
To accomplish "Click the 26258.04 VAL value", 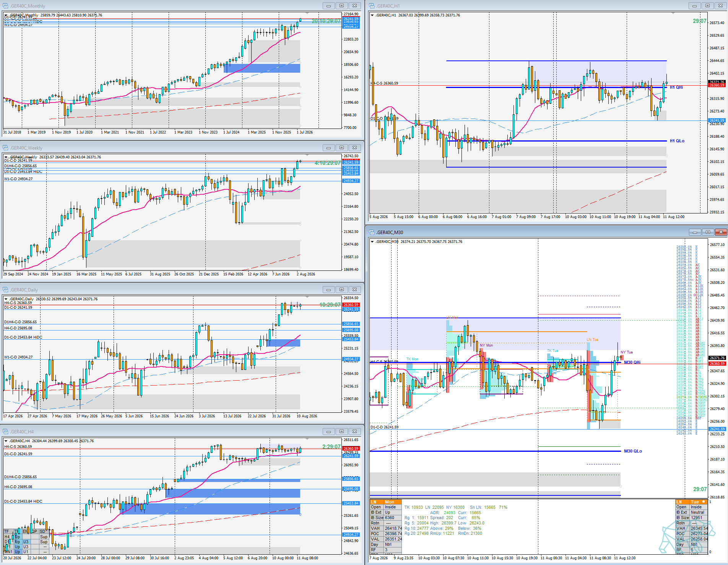I will [x=699, y=539].
